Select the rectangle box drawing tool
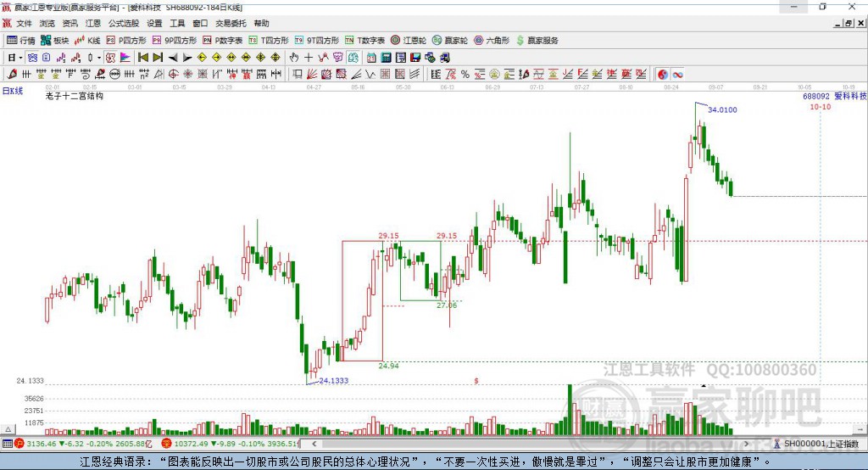 click(x=297, y=74)
